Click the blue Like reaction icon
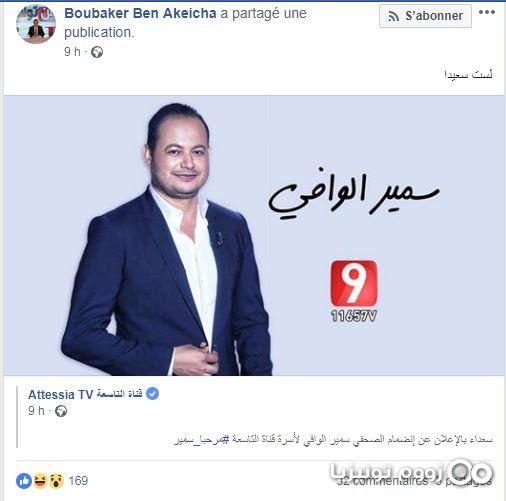 tap(24, 481)
